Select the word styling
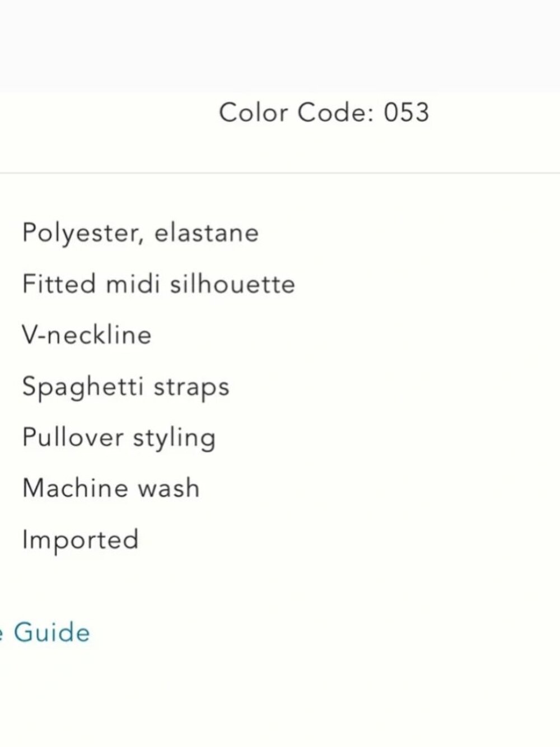 pyautogui.click(x=174, y=438)
